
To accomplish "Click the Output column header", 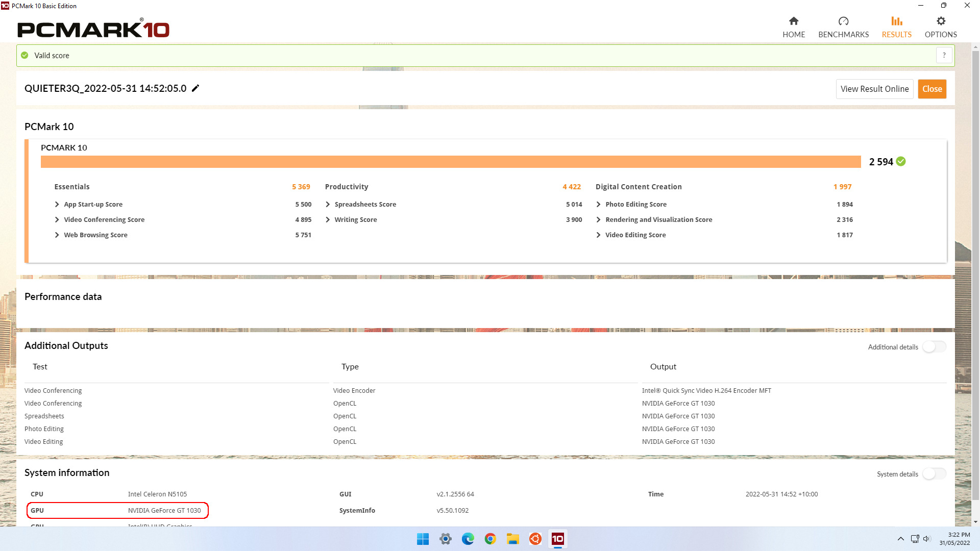I will [x=663, y=366].
